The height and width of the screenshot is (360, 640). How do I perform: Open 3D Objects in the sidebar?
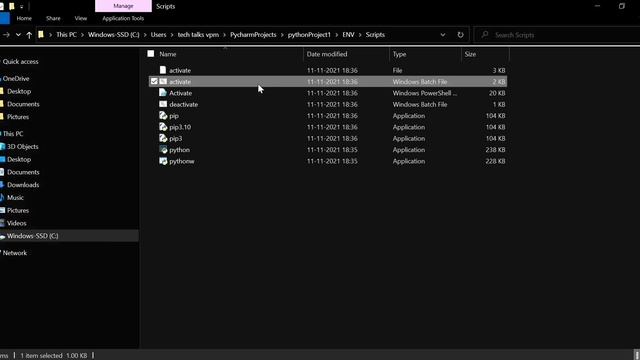tap(22, 147)
